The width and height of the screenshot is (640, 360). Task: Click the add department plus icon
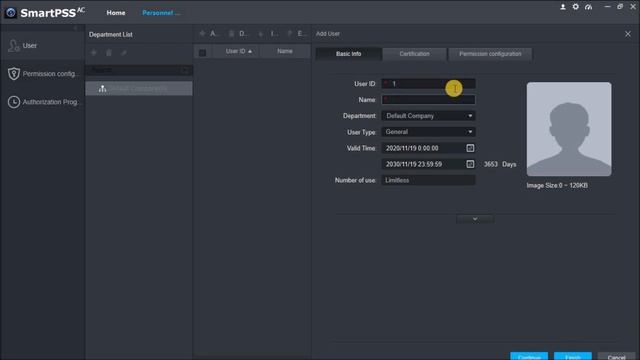coord(93,53)
